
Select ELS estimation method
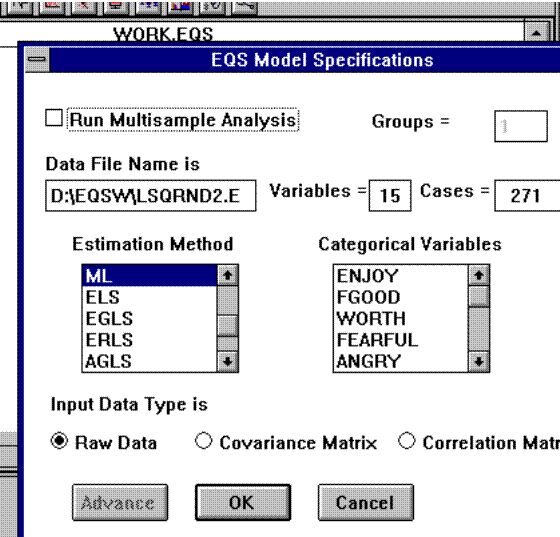[x=149, y=297]
